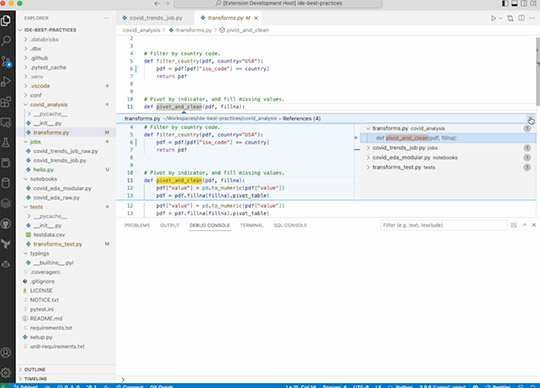
Task: Go forward with title bar arrow
Action: 167,3
